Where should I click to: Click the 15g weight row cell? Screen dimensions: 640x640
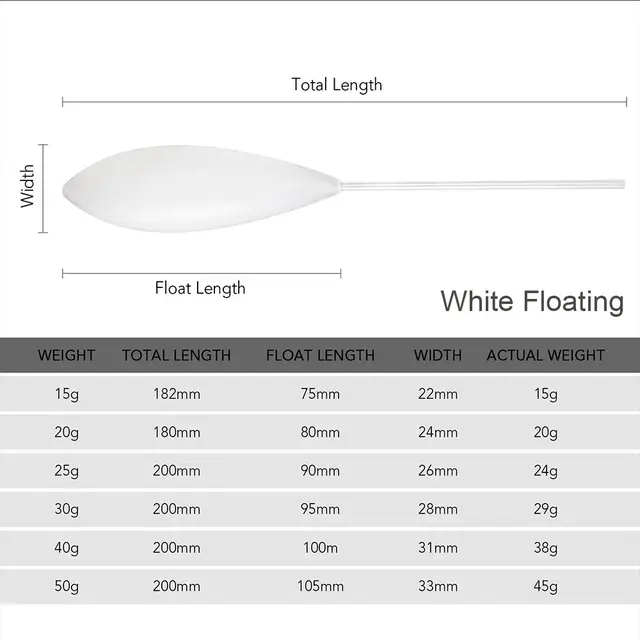click(x=67, y=394)
